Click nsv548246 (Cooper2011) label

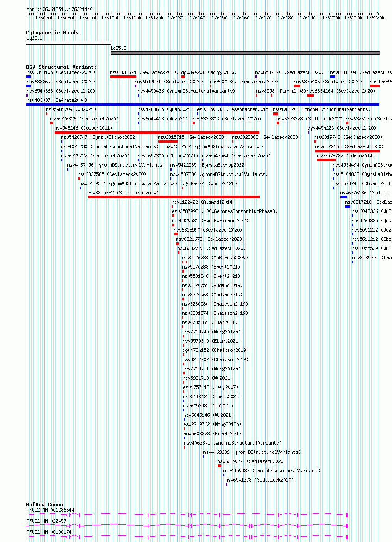[84, 128]
